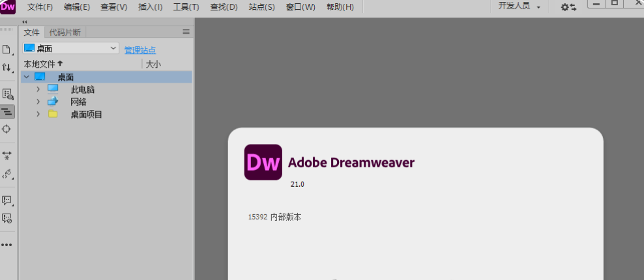Click the expand all asterisk-arrows icon

click(7, 156)
